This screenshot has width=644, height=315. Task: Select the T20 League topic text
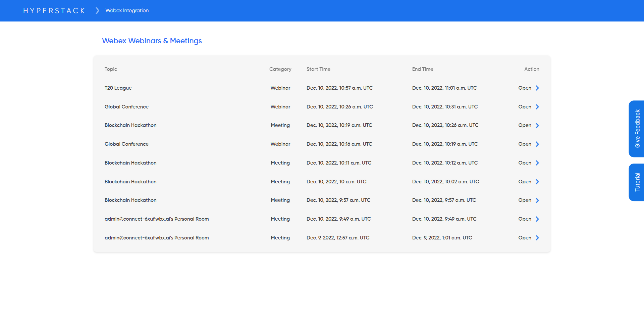pyautogui.click(x=118, y=88)
